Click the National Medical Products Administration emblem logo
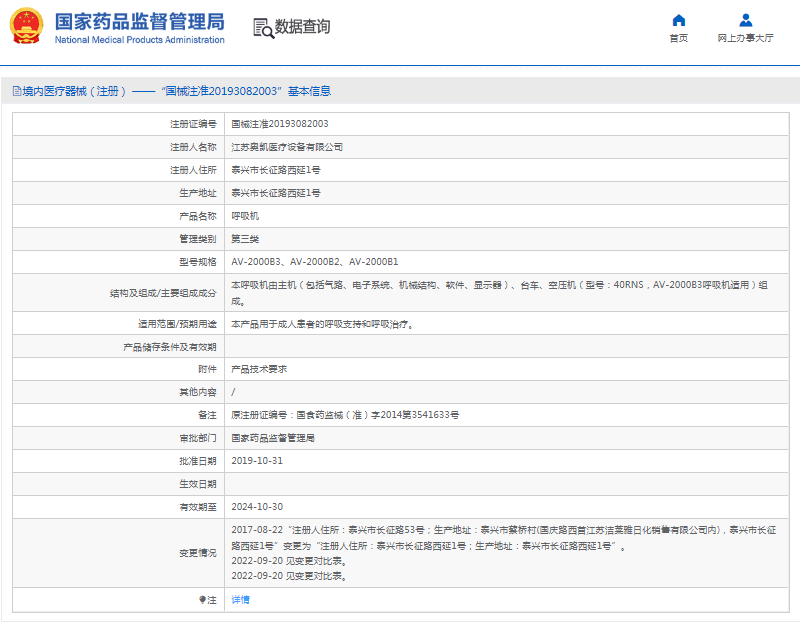 click(25, 26)
